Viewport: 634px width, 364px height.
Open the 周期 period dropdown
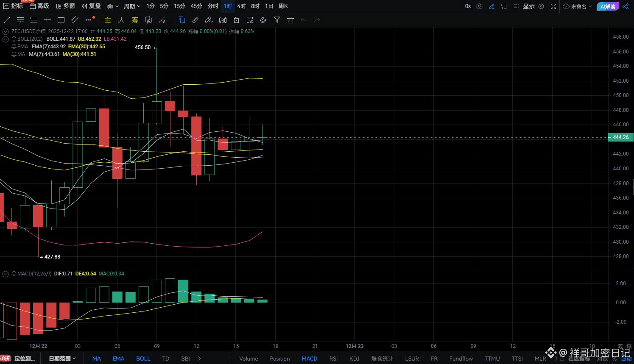[132, 6]
